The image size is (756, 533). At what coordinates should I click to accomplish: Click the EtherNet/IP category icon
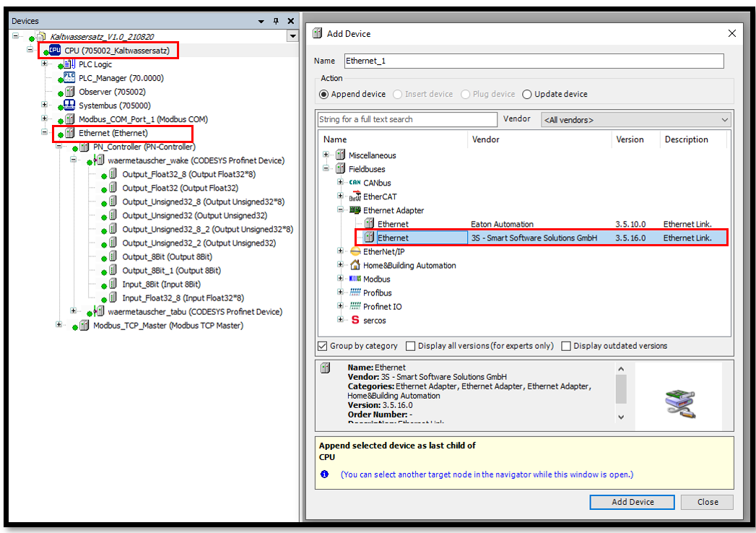click(355, 251)
